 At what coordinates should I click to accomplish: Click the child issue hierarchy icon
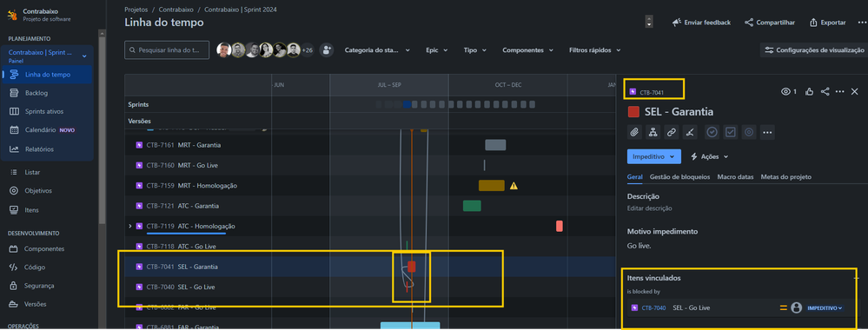click(x=653, y=132)
